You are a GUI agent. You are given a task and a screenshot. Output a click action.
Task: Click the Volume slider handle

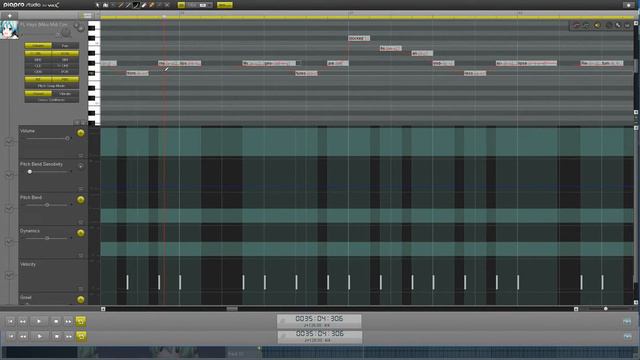(67, 139)
